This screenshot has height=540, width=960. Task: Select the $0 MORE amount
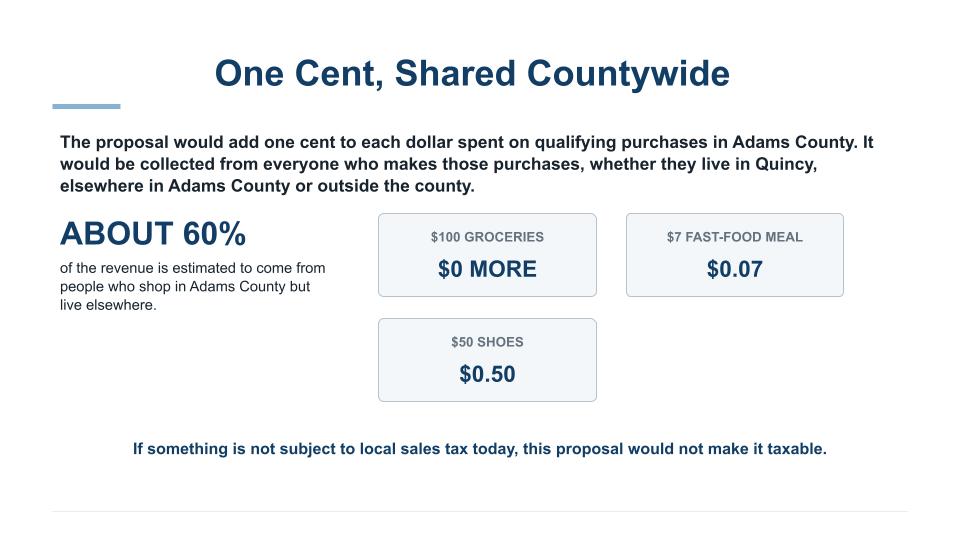487,269
